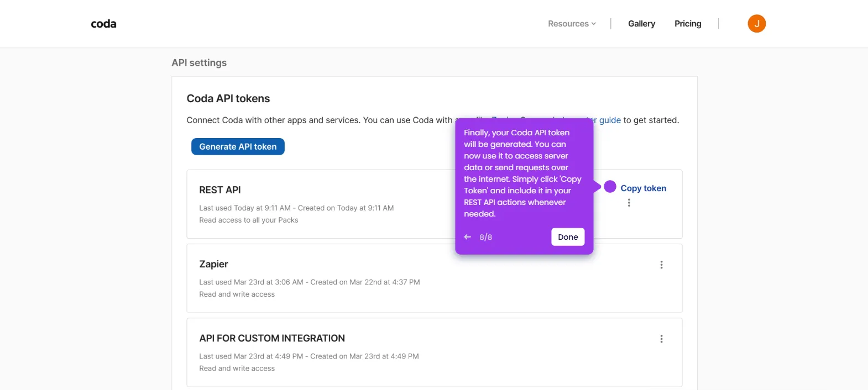The image size is (868, 390).
Task: Open API FOR CUSTOM INTEGRATION options menu
Action: [x=661, y=339]
